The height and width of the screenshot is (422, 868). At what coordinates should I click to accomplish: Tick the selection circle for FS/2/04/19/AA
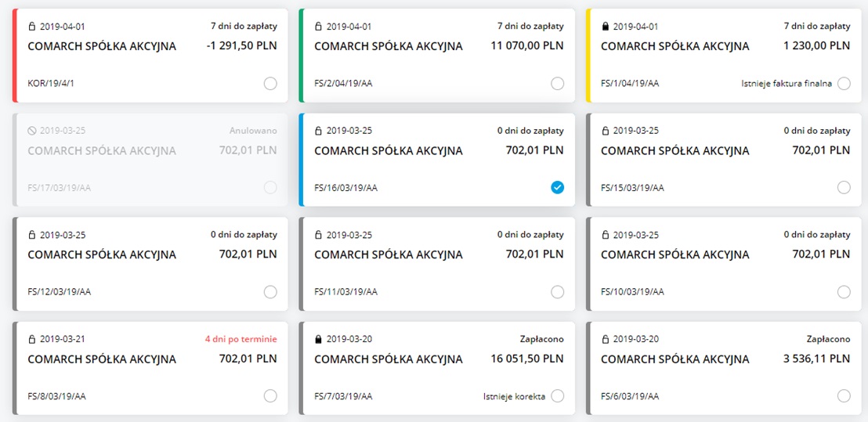pyautogui.click(x=557, y=84)
